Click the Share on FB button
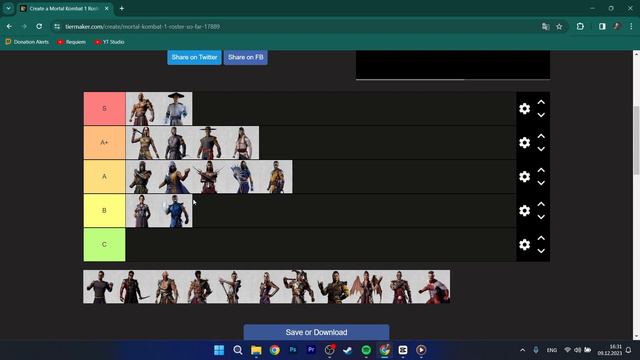The image size is (640, 360). [246, 57]
